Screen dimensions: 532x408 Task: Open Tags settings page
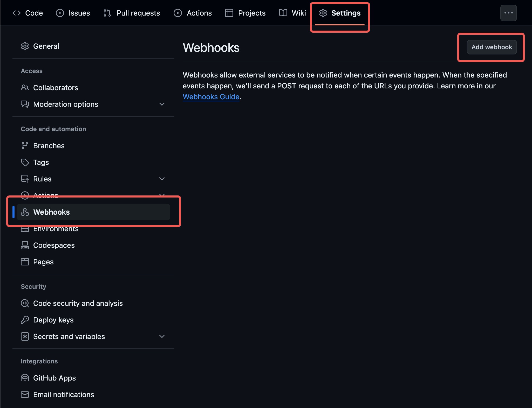click(x=93, y=162)
